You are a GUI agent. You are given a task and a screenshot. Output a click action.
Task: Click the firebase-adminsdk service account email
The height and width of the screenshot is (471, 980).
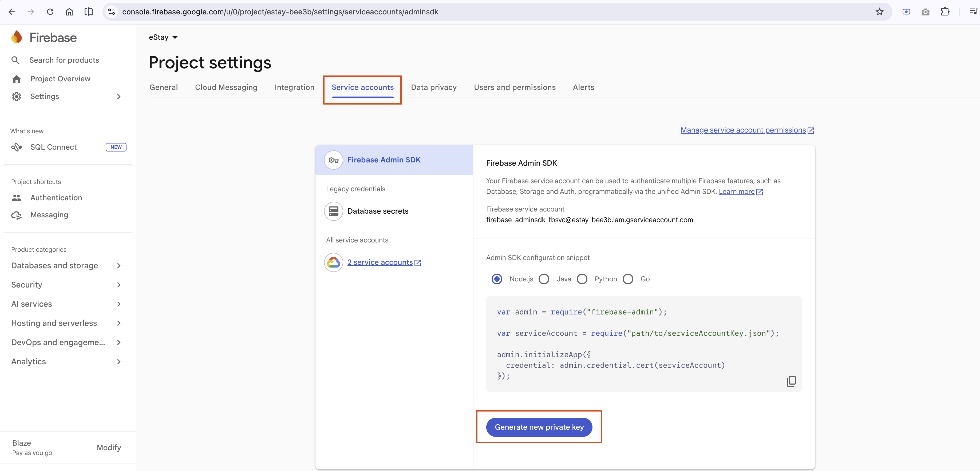pos(589,220)
